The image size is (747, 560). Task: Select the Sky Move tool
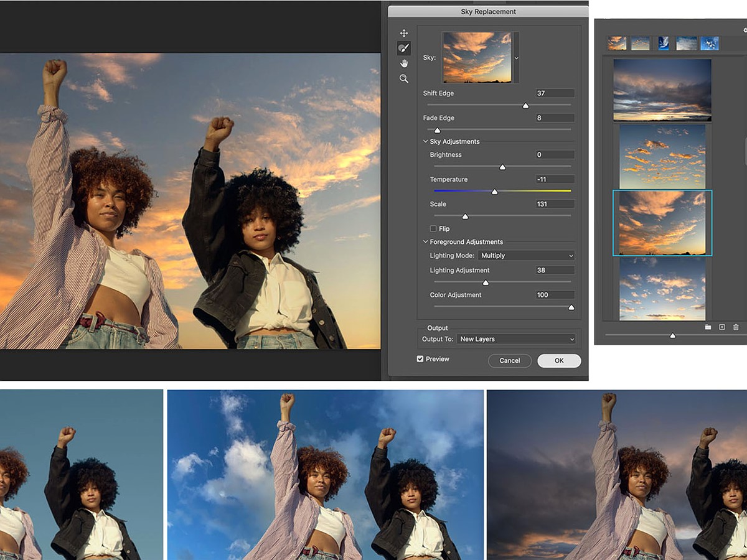pos(404,33)
